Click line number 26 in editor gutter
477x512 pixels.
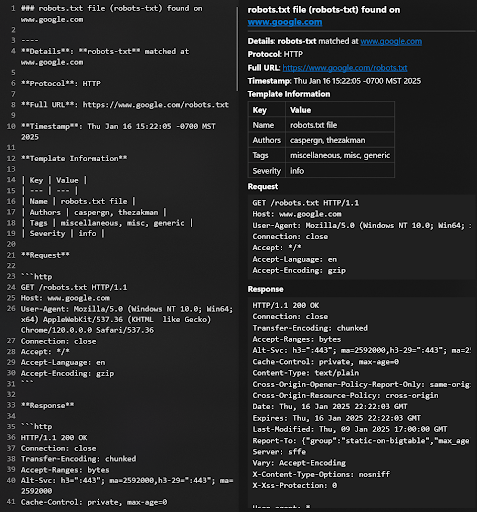[11, 308]
